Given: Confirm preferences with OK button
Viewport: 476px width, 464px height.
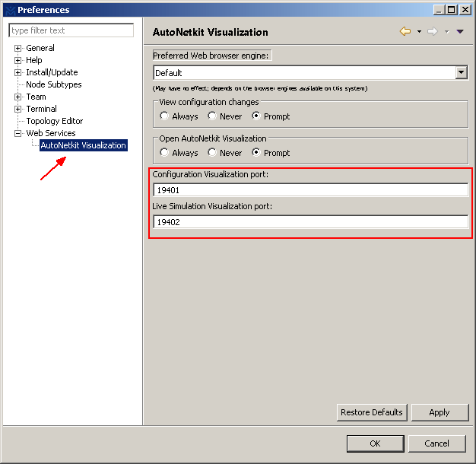Looking at the screenshot, I should tap(375, 443).
